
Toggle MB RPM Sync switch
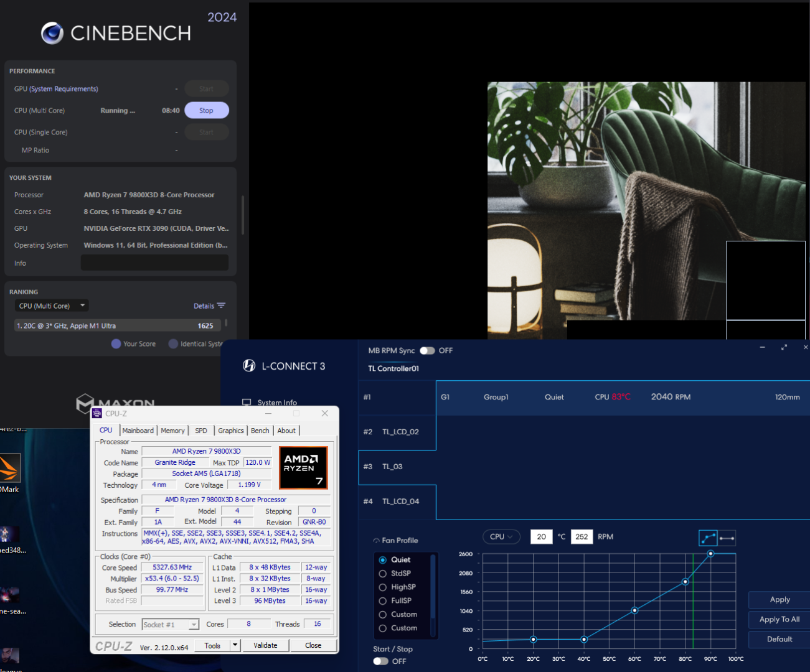tap(427, 350)
